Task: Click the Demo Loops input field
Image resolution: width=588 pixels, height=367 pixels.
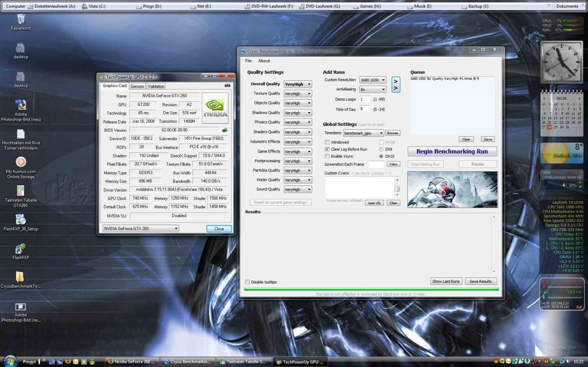Action: tap(365, 99)
